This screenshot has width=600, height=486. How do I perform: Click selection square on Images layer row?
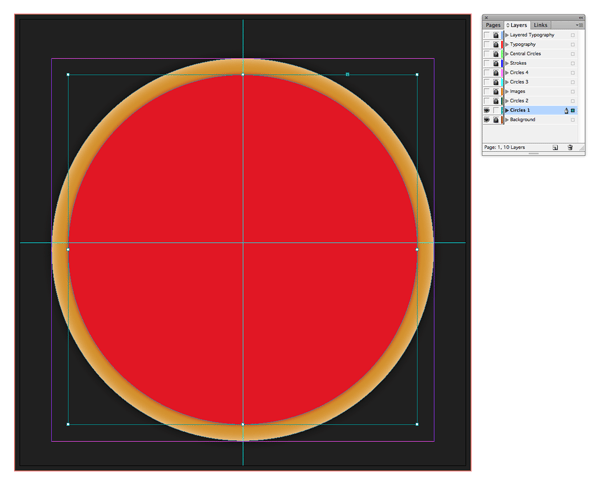tap(573, 92)
